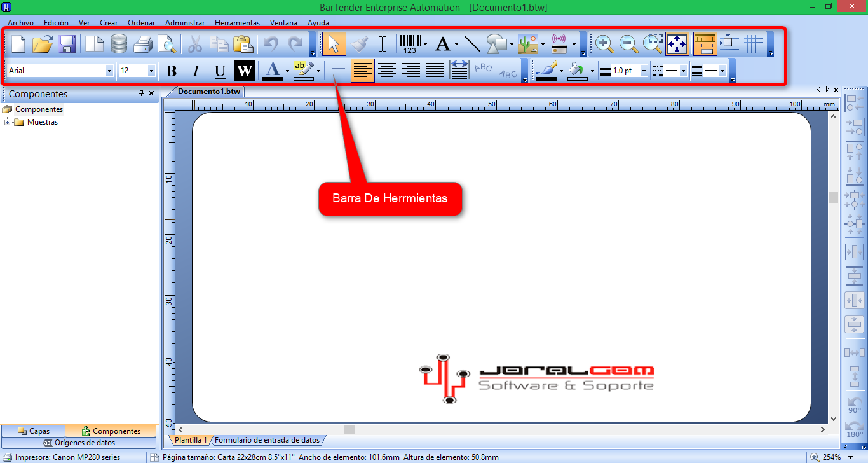
Task: Toggle snap to margins button
Action: (x=728, y=44)
